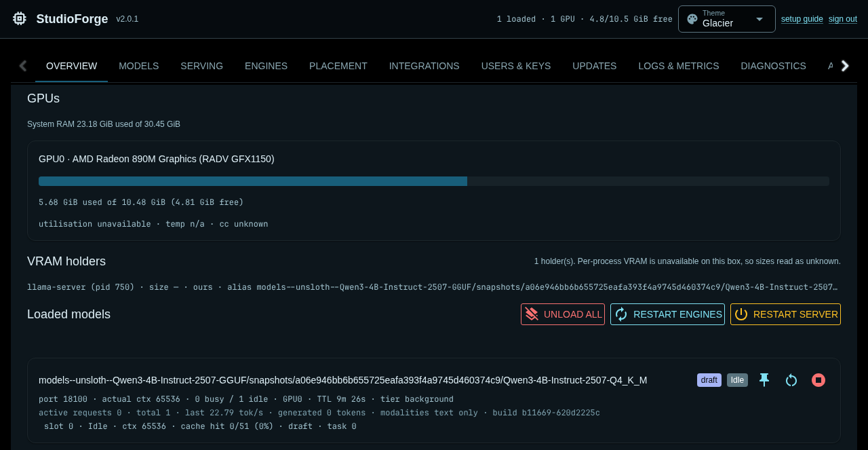Click the Restart Engines button
The image size is (868, 450).
pyautogui.click(x=667, y=314)
